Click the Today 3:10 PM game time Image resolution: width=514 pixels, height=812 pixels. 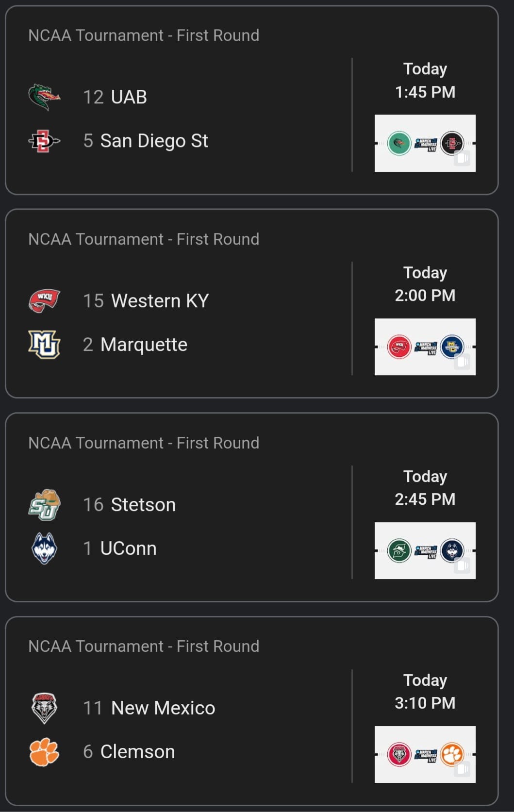pos(425,692)
